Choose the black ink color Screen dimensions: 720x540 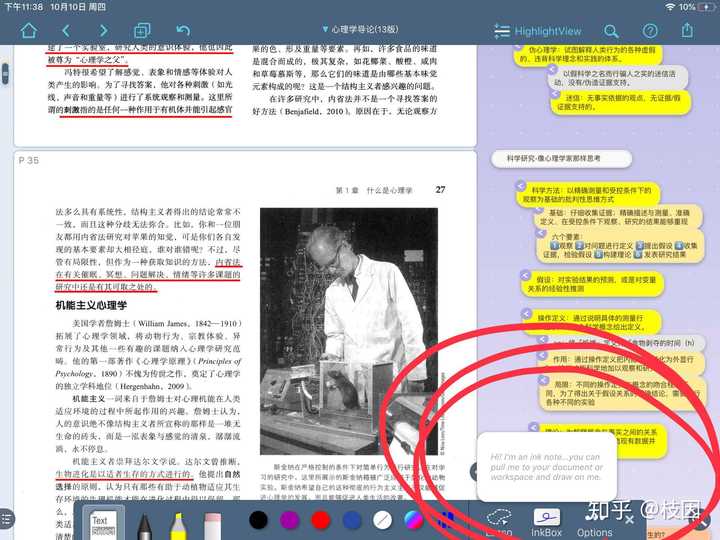259,520
